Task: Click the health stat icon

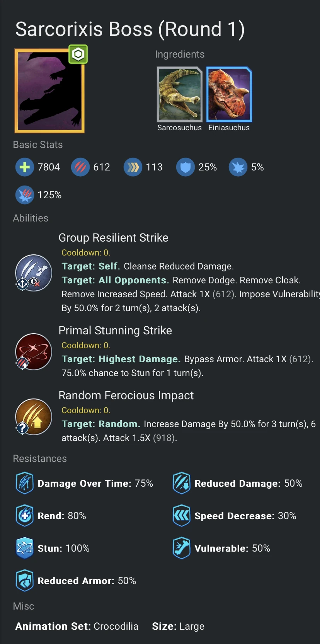Action: (25, 167)
